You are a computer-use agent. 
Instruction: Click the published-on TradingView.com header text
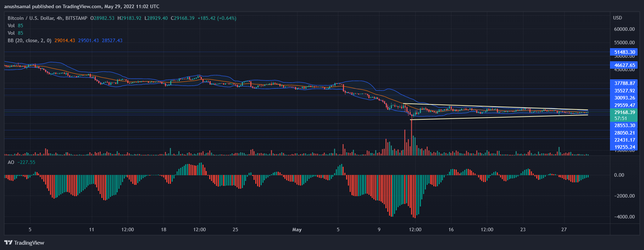click(82, 6)
